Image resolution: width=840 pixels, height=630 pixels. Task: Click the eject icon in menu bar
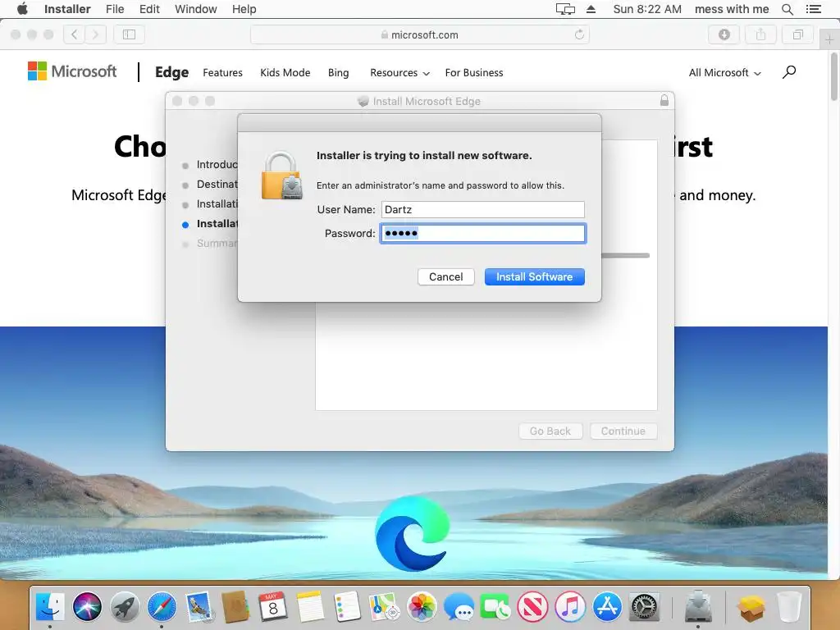(591, 9)
